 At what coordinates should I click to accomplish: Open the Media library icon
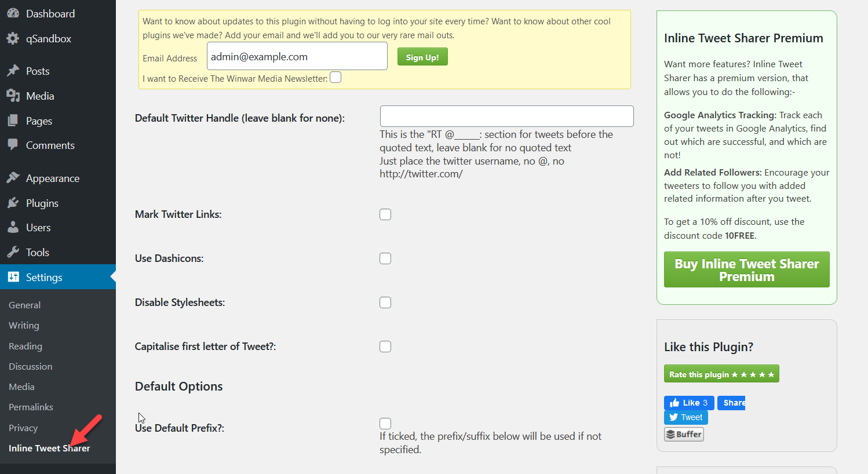pyautogui.click(x=13, y=95)
